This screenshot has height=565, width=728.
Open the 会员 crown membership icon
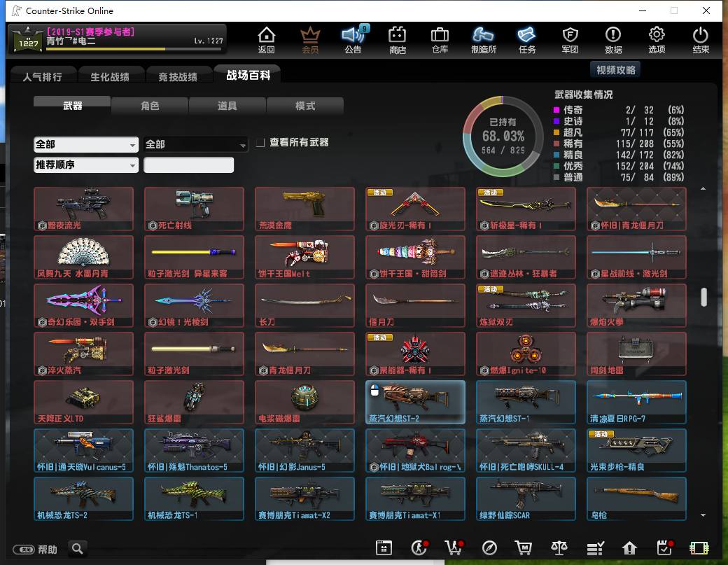tap(310, 40)
